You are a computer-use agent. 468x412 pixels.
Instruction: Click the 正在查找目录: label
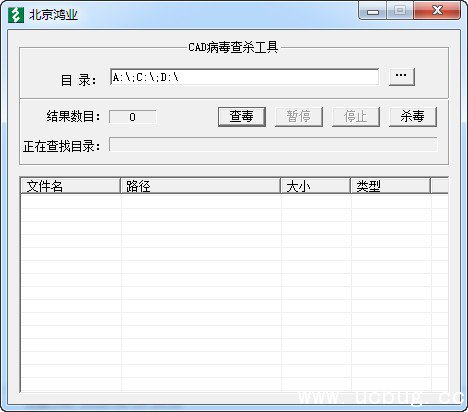[62, 146]
